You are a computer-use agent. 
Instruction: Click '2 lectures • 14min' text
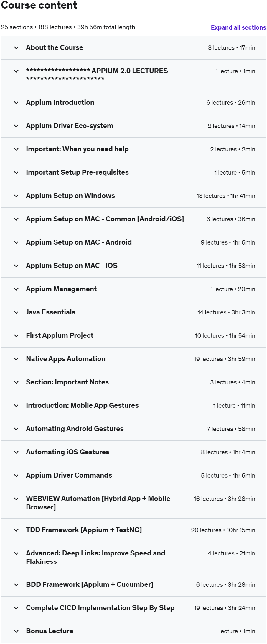231,126
